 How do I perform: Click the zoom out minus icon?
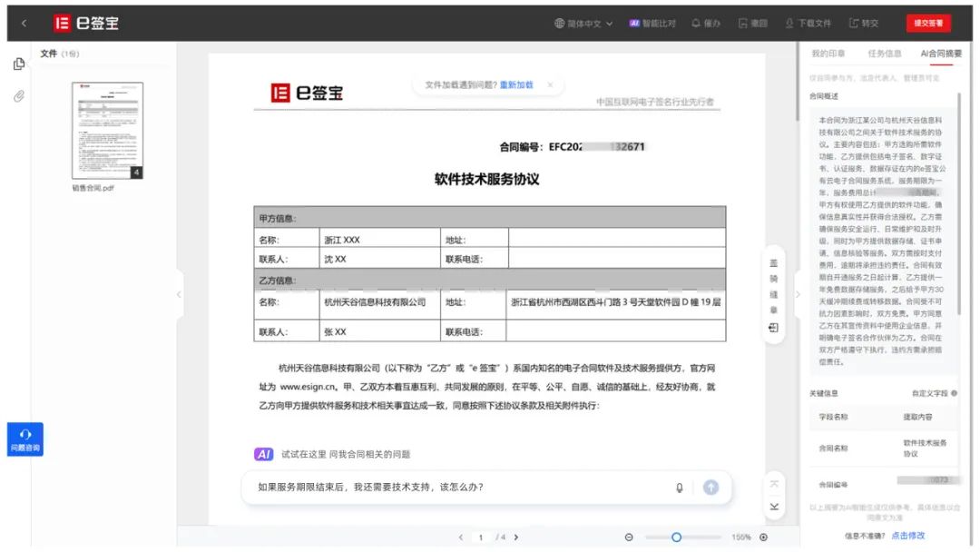tap(629, 537)
